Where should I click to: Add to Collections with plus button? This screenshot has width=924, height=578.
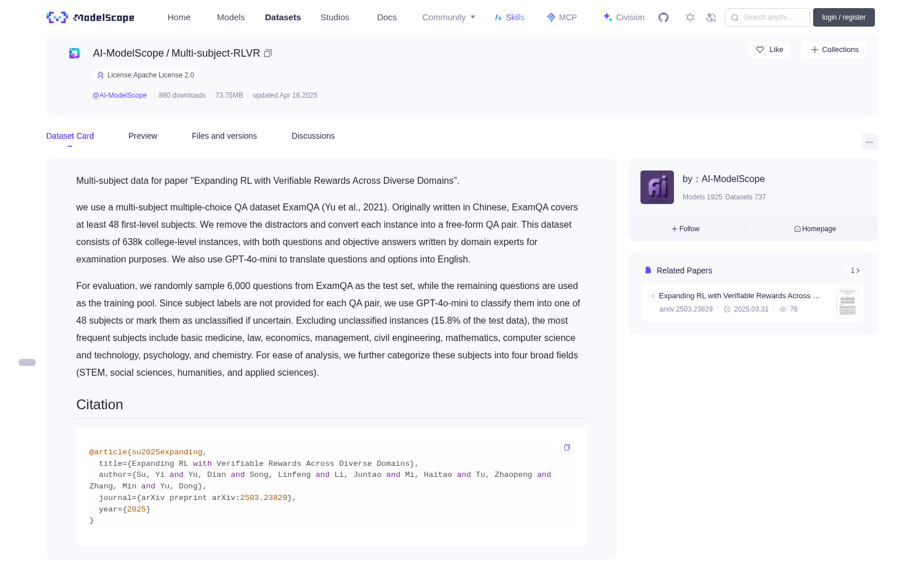pos(834,50)
